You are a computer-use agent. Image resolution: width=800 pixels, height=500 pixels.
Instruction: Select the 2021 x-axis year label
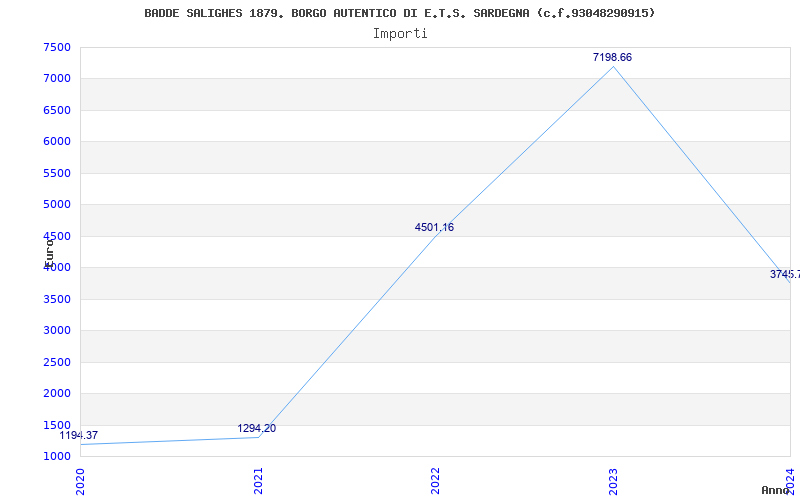click(258, 482)
